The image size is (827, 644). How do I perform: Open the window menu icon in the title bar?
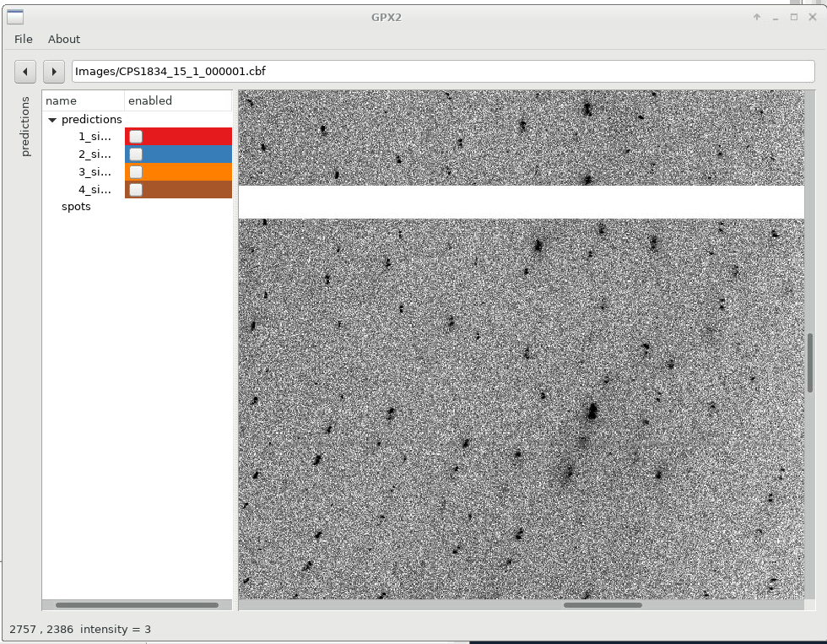15,17
